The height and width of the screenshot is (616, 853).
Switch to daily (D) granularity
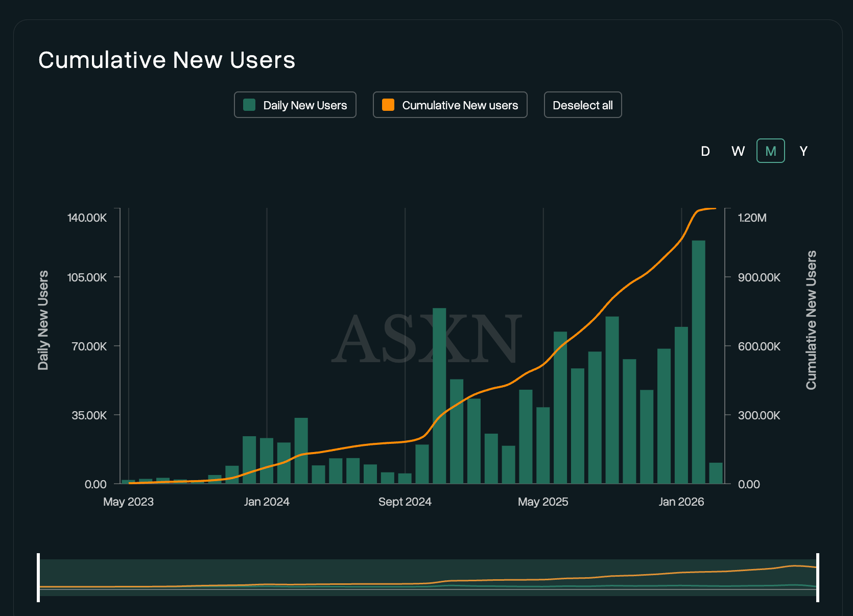[705, 151]
